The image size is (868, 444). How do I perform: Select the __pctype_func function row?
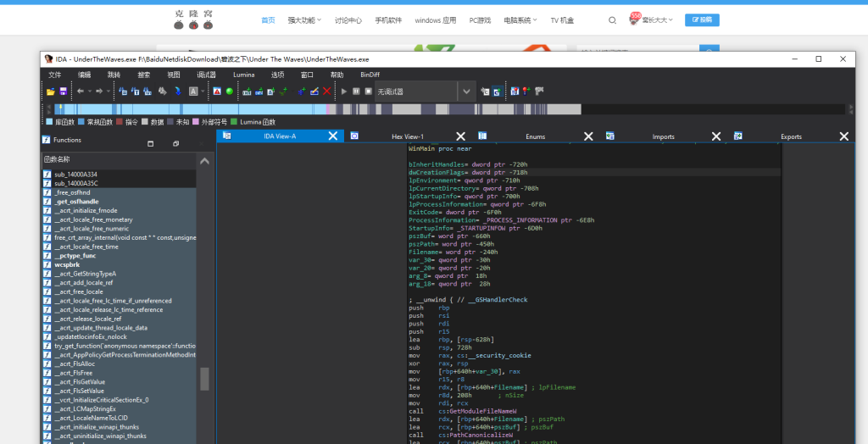[120, 256]
